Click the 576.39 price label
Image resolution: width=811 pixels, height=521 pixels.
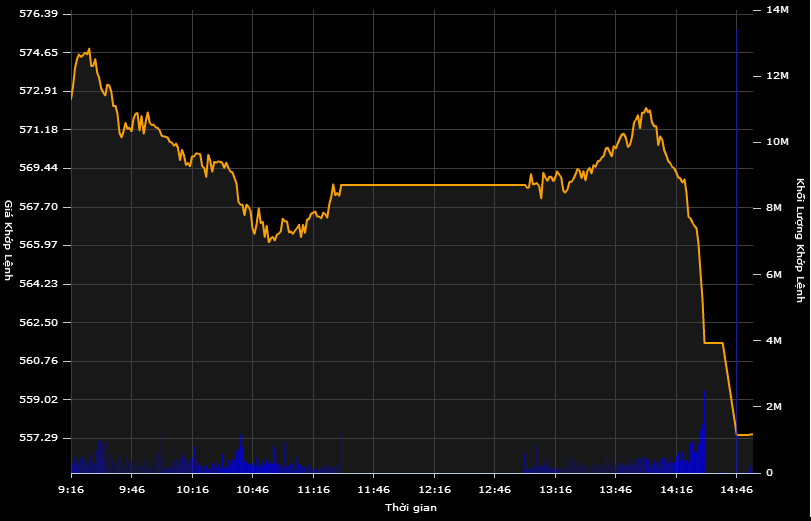pyautogui.click(x=39, y=14)
